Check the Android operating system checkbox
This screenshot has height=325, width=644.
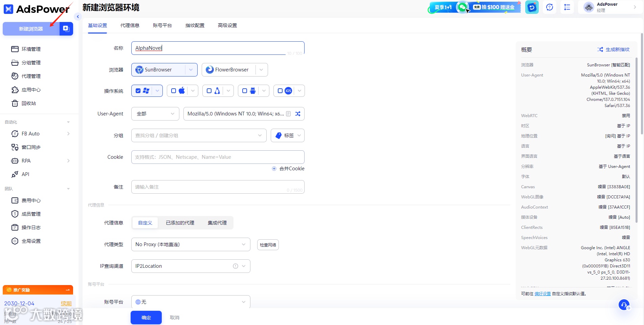pyautogui.click(x=245, y=91)
